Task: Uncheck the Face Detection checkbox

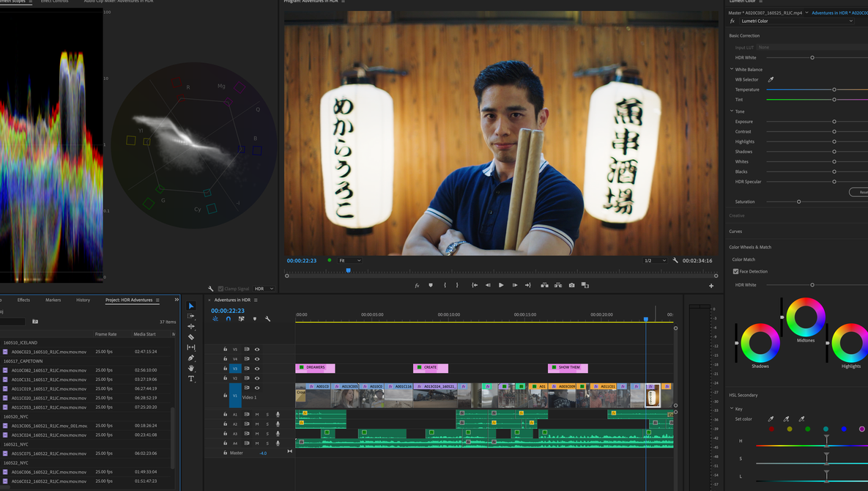Action: pos(735,271)
